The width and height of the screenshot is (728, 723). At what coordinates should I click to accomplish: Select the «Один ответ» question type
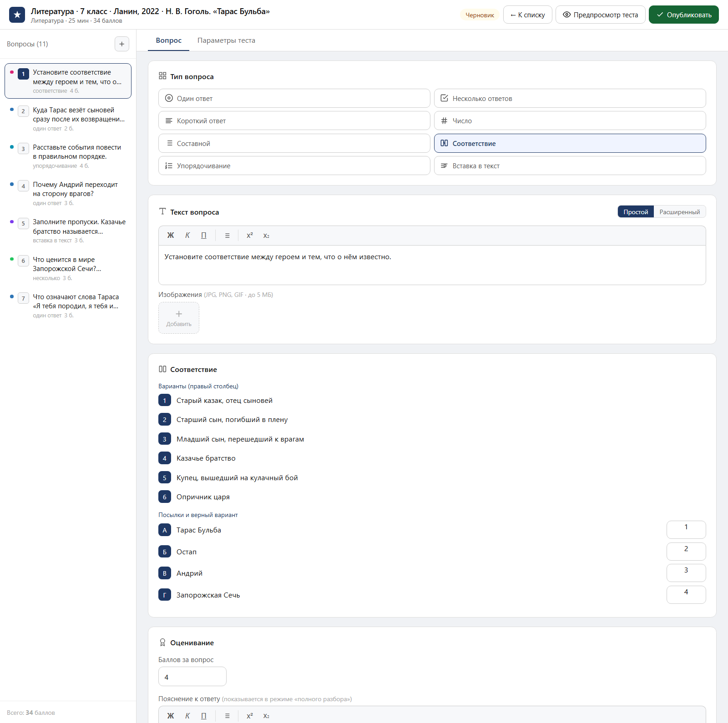coord(294,98)
